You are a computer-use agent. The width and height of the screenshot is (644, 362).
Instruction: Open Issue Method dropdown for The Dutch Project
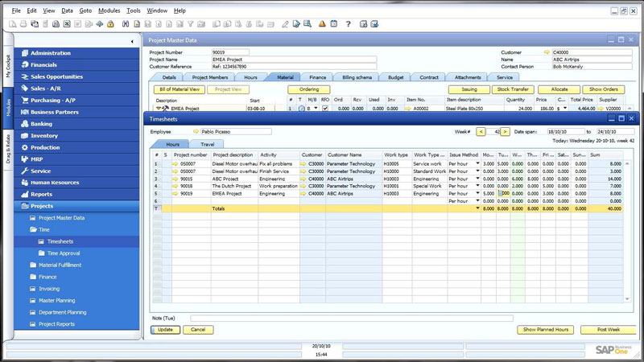[477, 186]
